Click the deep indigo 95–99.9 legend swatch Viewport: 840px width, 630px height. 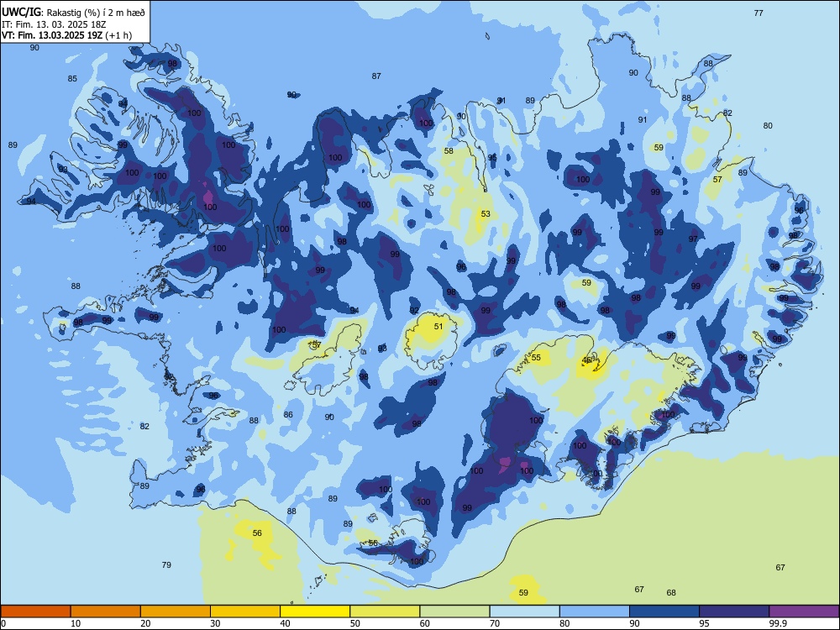pos(734,612)
